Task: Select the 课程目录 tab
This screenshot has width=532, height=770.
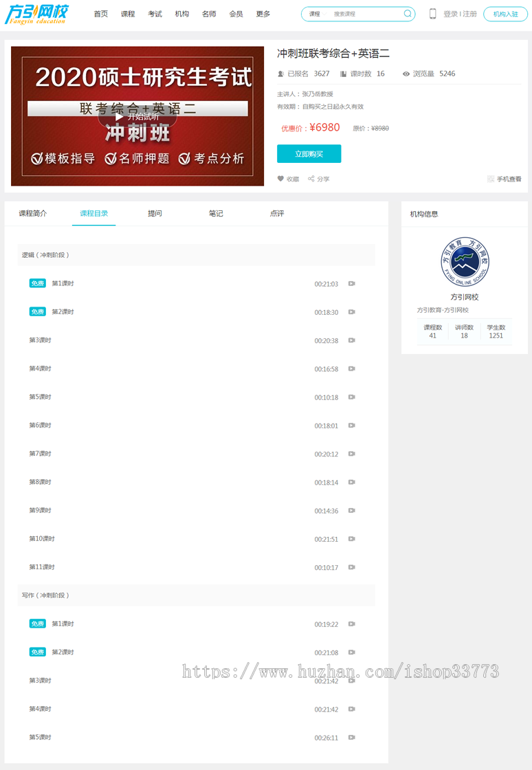Action: 93,214
